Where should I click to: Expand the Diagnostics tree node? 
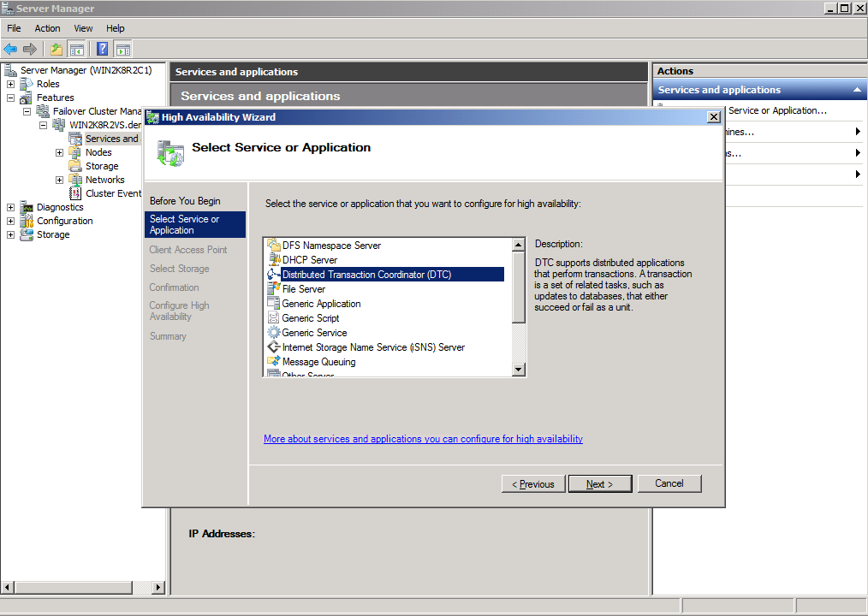pyautogui.click(x=10, y=207)
